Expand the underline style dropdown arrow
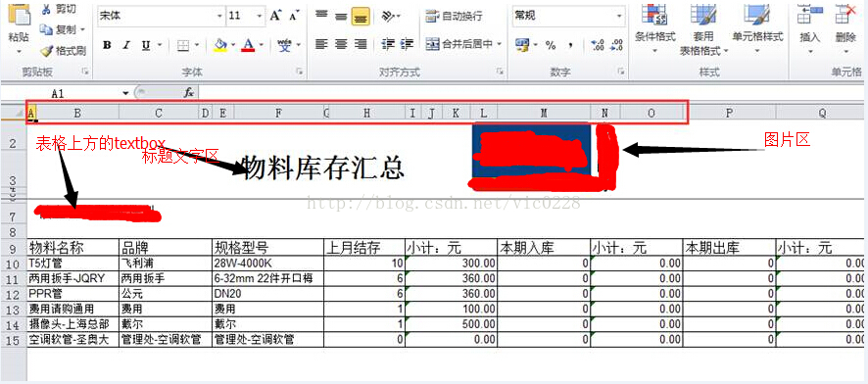Viewport: 868px width, 384px height. click(x=160, y=45)
